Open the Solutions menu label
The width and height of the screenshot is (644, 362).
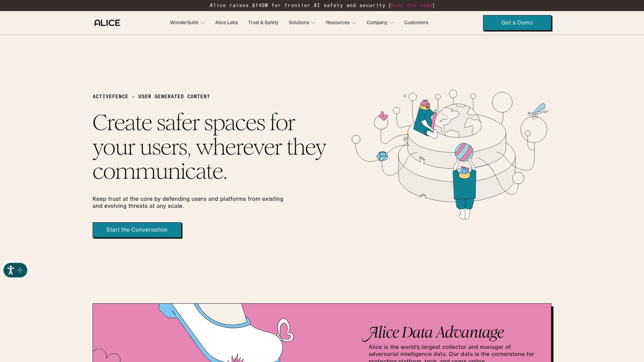299,22
